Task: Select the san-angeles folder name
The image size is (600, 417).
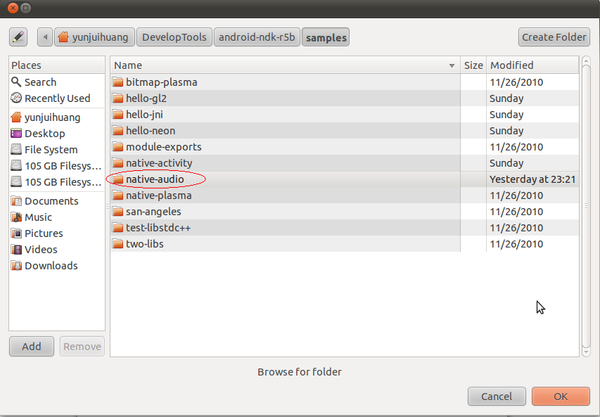Action: [x=153, y=212]
